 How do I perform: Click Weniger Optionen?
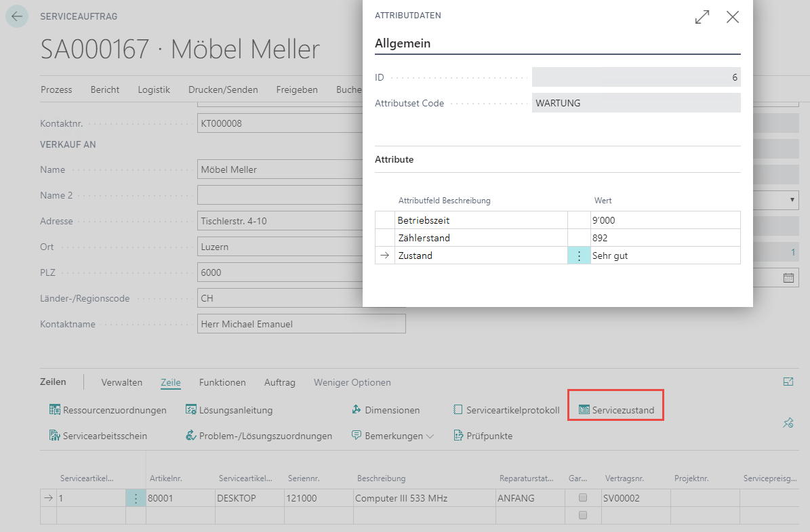[352, 383]
